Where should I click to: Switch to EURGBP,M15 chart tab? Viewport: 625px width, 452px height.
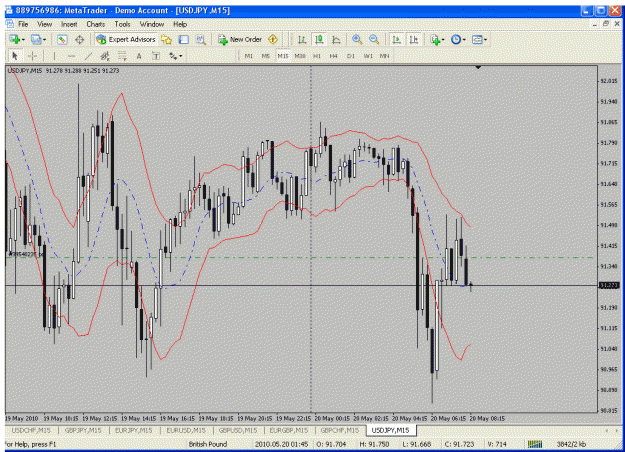289,430
